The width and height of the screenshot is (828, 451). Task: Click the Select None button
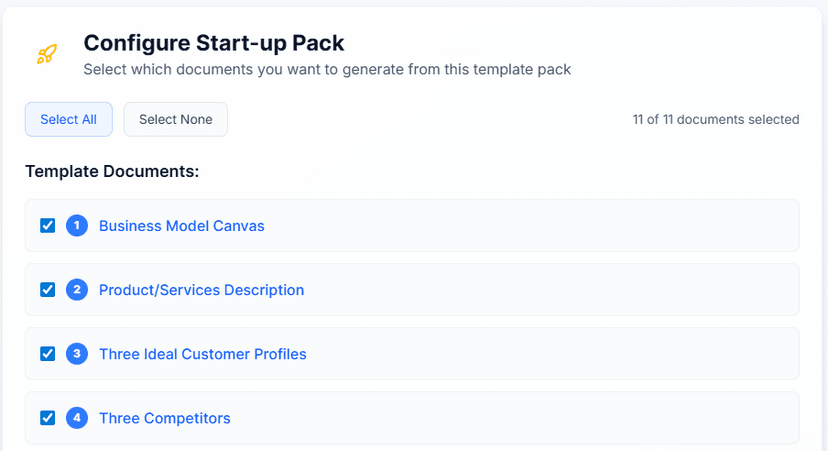[176, 119]
